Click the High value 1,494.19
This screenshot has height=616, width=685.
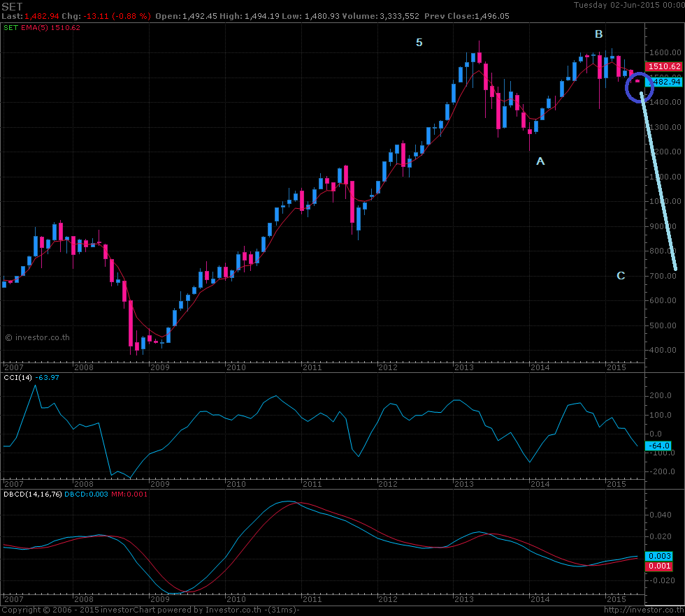[x=261, y=16]
